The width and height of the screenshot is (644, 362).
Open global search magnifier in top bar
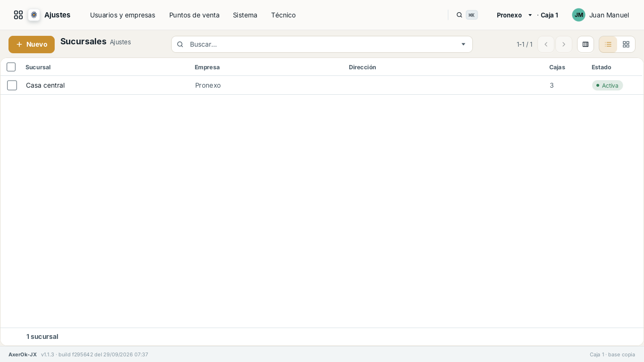click(459, 15)
